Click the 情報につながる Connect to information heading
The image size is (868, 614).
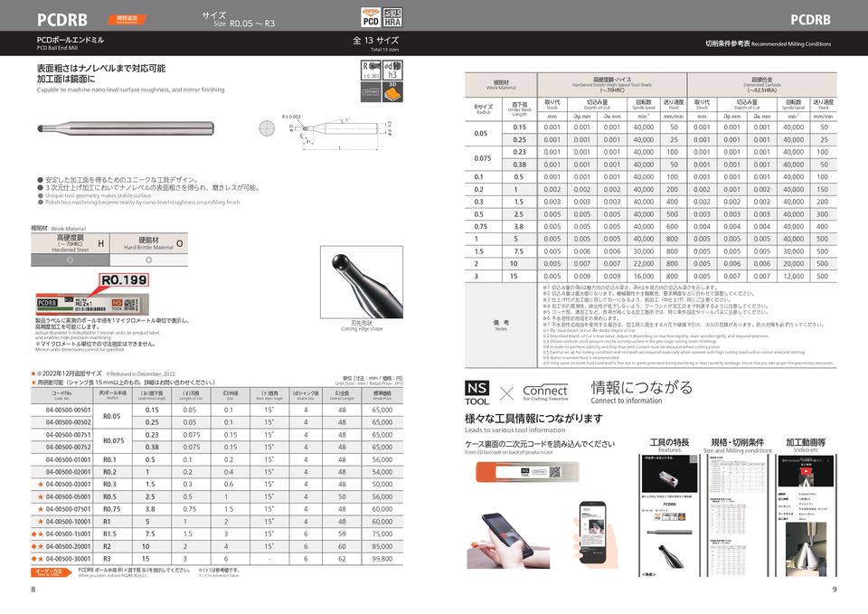click(x=642, y=392)
